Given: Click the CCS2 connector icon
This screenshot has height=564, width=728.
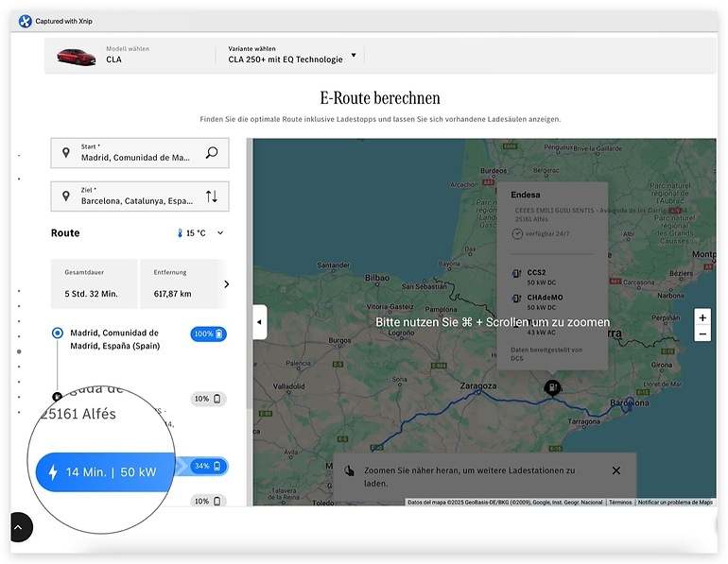Looking at the screenshot, I should pyautogui.click(x=516, y=273).
